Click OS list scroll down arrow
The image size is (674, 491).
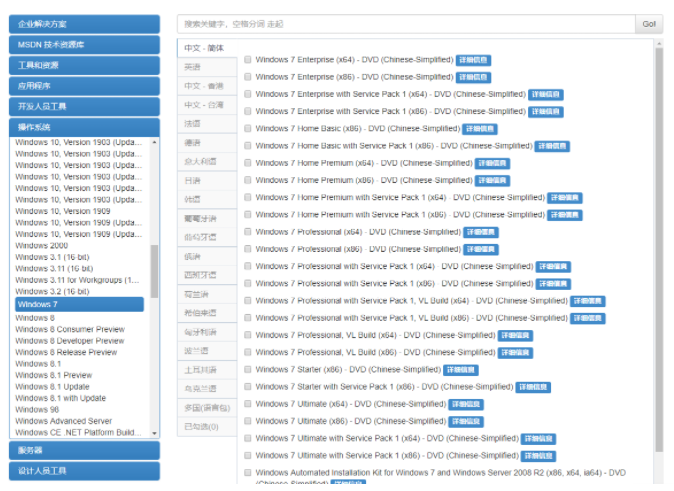click(154, 433)
